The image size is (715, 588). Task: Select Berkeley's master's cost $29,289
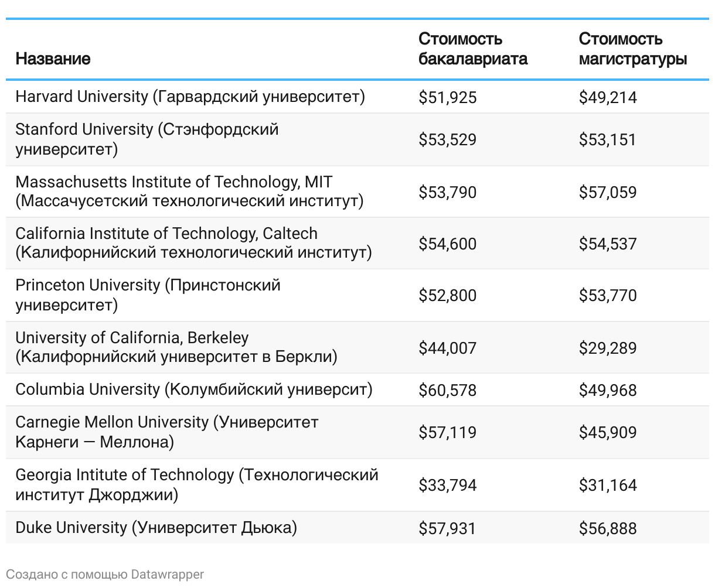point(608,348)
